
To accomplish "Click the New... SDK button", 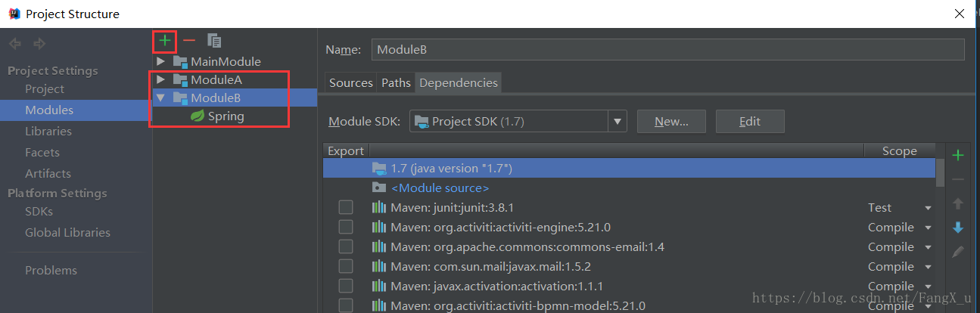I will coord(671,121).
